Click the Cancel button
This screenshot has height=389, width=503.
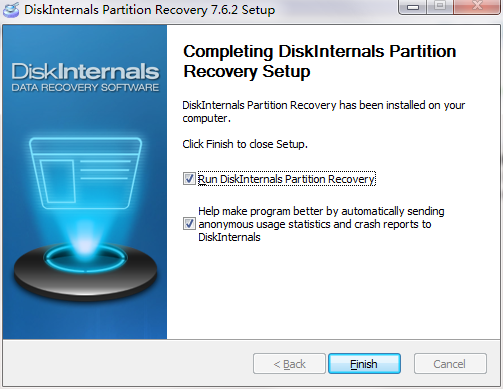click(x=450, y=364)
